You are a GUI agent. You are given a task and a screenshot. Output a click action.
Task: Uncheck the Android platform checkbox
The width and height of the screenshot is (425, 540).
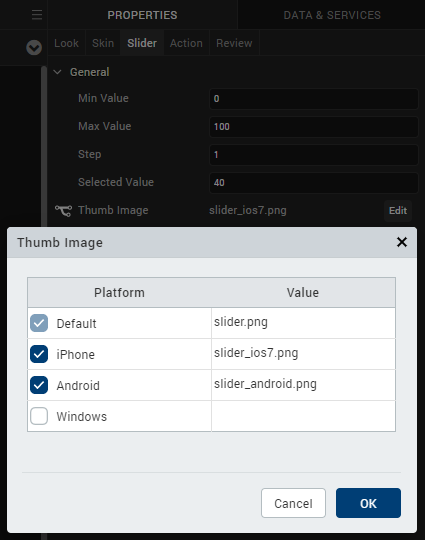[x=39, y=385]
